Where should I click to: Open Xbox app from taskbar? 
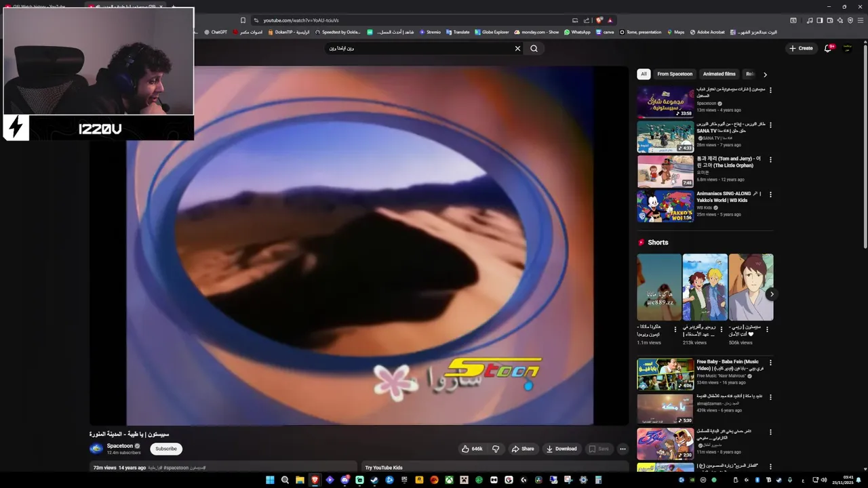point(449,480)
